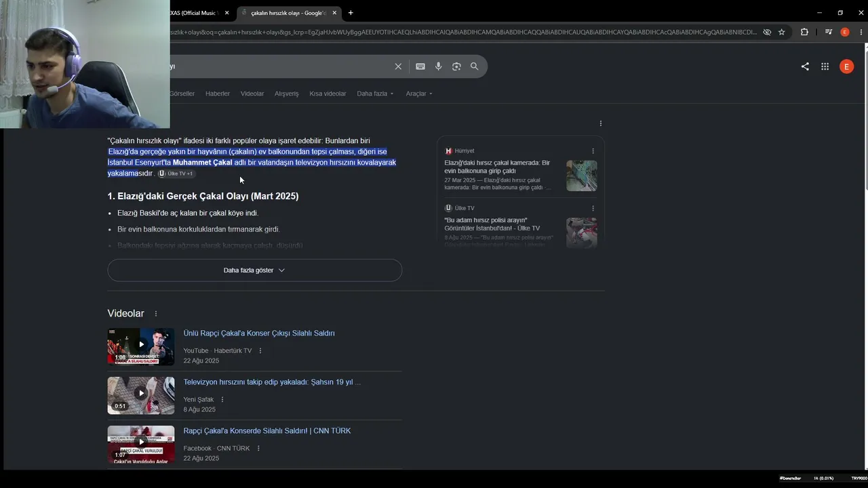
Task: Play the Habertürk TV video thumbnail
Action: 141,346
